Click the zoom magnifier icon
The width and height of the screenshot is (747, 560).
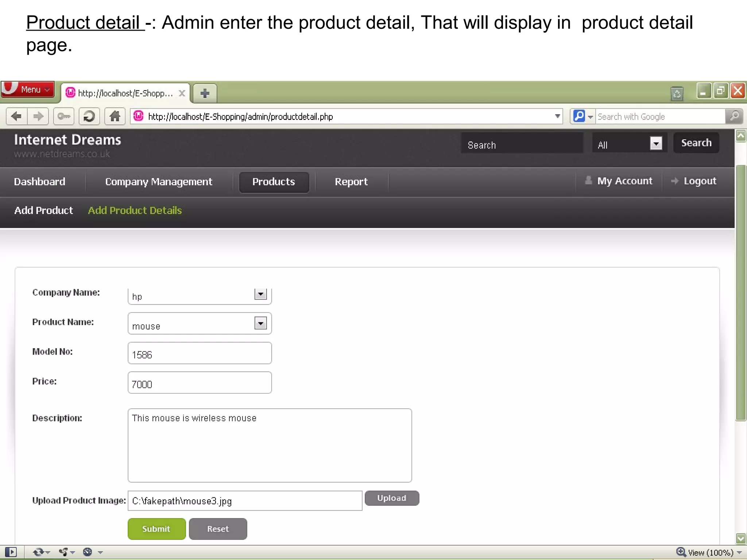pos(681,552)
